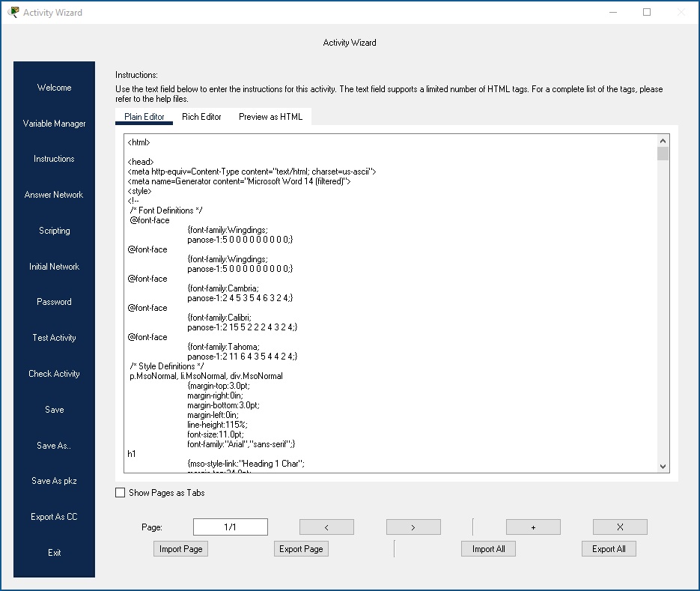Click Save As.. in the sidebar
Image resolution: width=700 pixels, height=591 pixels.
(54, 446)
